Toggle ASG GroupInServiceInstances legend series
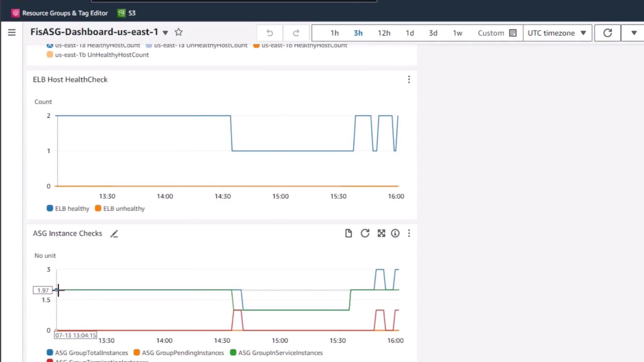This screenshot has height=362, width=644. point(276,353)
